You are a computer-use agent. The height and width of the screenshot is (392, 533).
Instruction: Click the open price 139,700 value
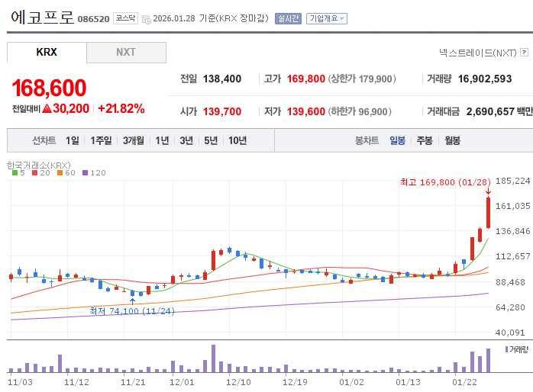coord(222,111)
